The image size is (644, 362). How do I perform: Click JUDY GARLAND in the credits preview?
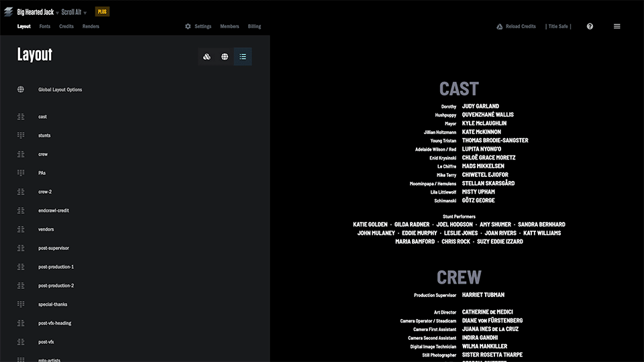480,107
